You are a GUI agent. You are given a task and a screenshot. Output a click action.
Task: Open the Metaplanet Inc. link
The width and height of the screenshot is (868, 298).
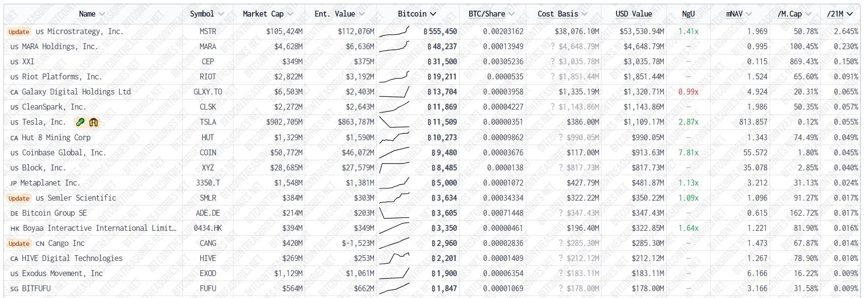(50, 183)
